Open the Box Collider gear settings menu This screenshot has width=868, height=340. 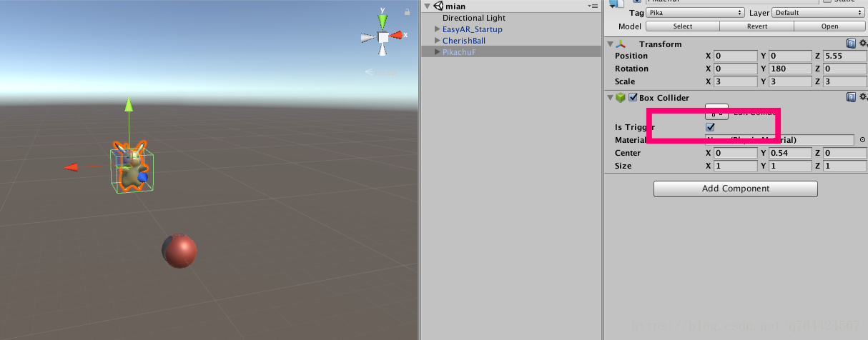pos(862,98)
